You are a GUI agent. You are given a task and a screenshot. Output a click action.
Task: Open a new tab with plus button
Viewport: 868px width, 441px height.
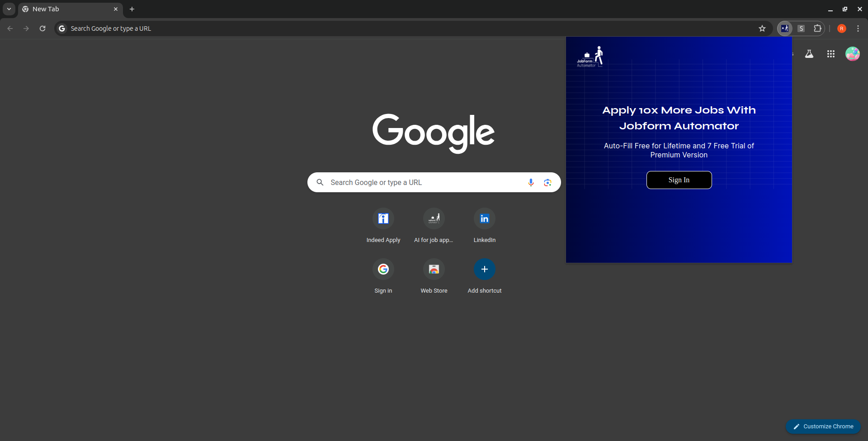click(x=132, y=9)
